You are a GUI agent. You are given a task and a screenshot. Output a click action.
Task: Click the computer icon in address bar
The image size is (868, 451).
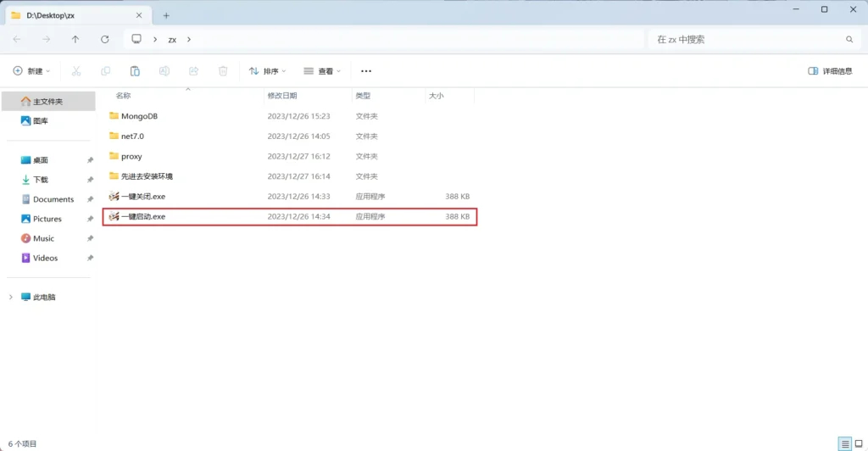(136, 39)
